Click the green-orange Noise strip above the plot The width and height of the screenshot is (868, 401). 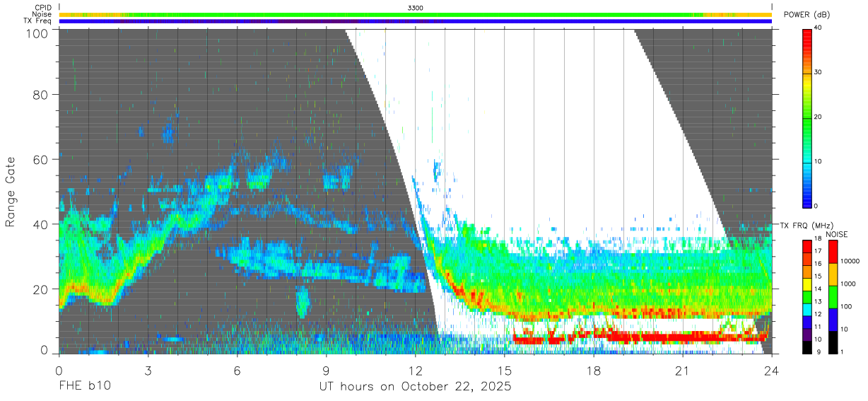(x=416, y=14)
